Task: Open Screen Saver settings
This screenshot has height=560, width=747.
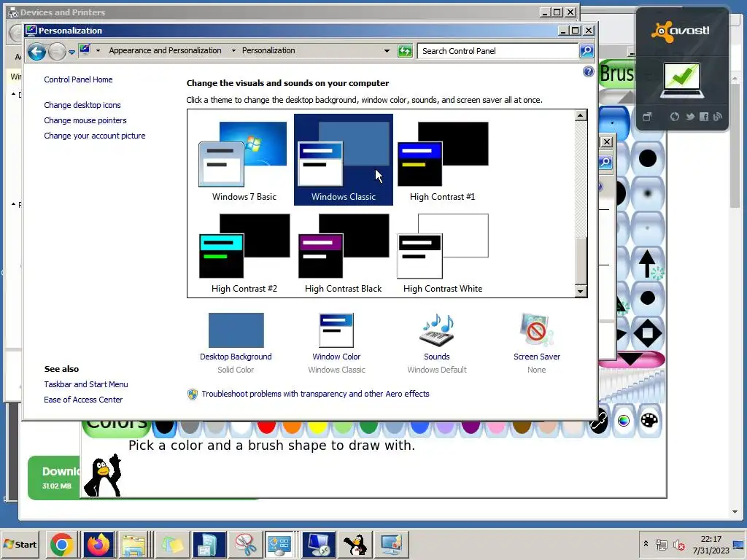Action: pyautogui.click(x=536, y=343)
